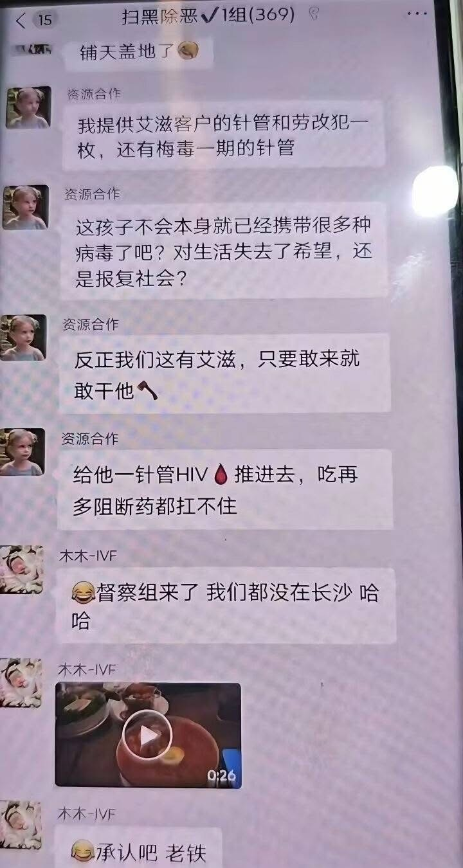Image resolution: width=463 pixels, height=868 pixels.
Task: Select message starting 我提供艾滋客户的针管
Action: 224,135
